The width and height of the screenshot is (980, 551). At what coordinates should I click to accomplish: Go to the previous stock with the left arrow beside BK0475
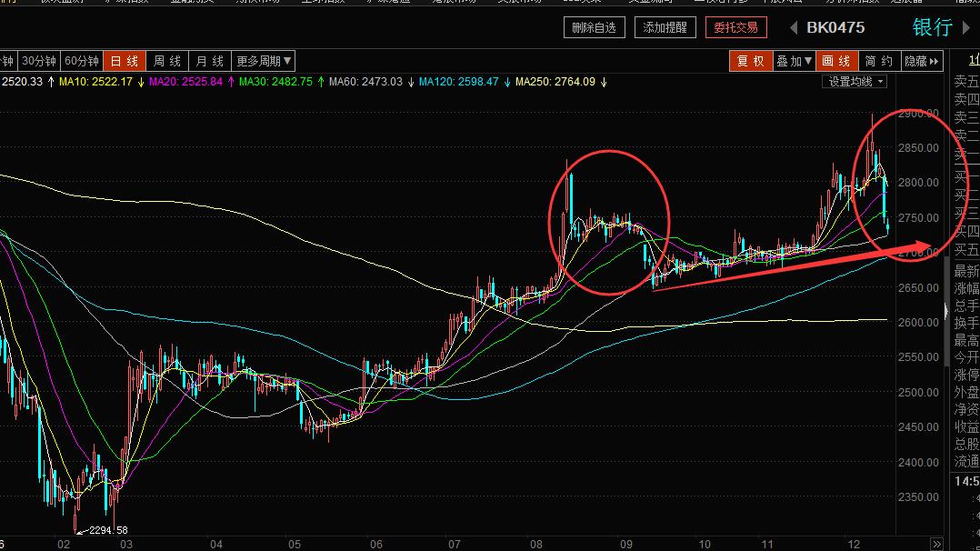(794, 27)
